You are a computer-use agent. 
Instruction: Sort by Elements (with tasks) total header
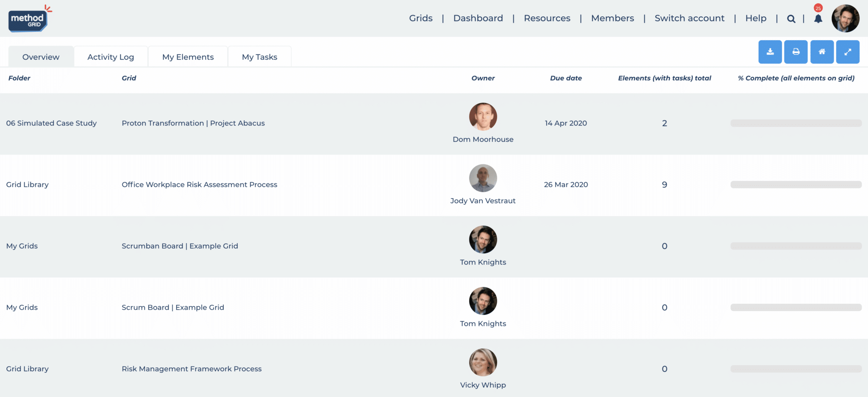point(665,78)
